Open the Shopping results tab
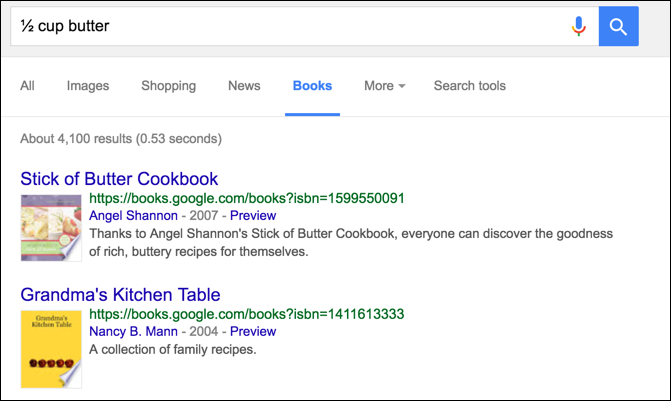 click(169, 86)
